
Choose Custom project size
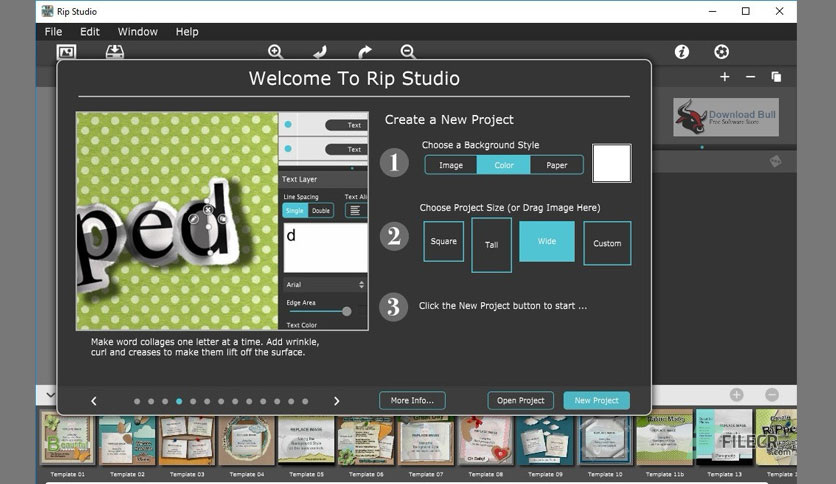(607, 243)
